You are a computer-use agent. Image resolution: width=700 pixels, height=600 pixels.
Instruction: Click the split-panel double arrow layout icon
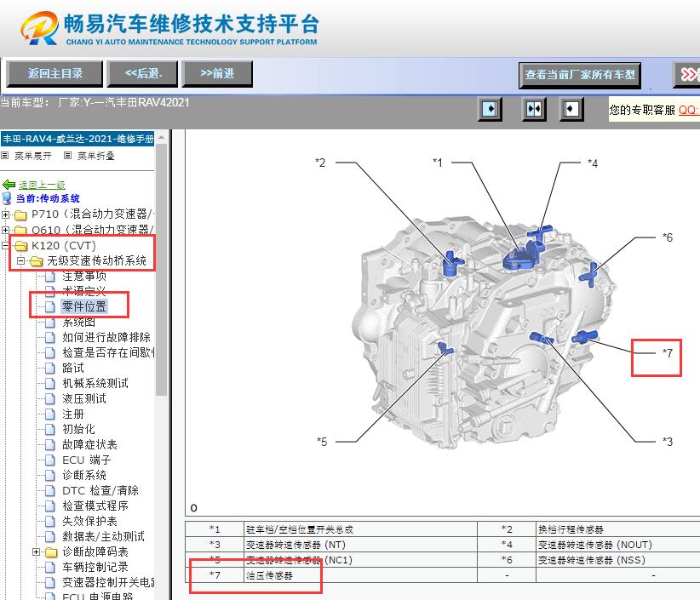tap(534, 109)
